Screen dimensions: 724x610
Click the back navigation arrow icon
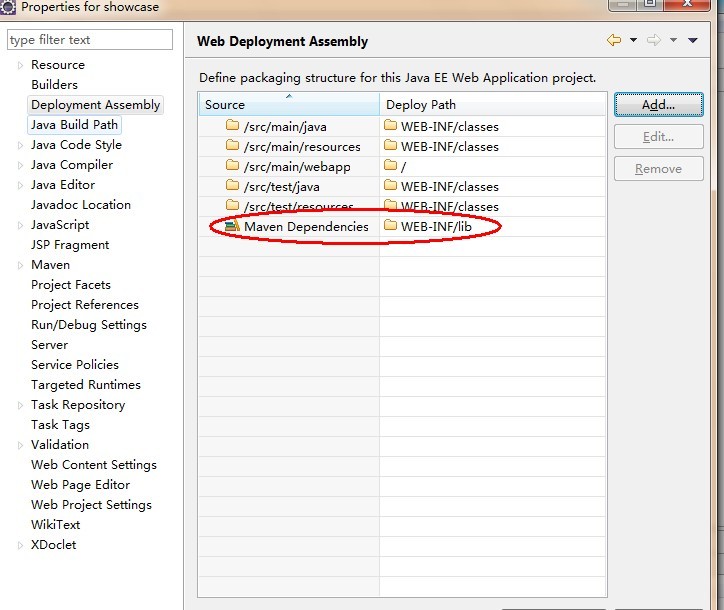(x=614, y=40)
